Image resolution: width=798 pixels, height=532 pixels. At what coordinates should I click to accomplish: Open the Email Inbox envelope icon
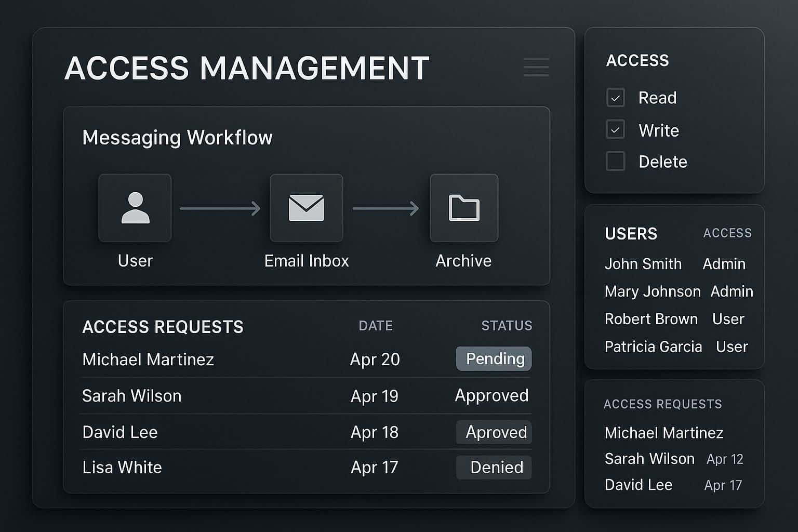coord(307,207)
